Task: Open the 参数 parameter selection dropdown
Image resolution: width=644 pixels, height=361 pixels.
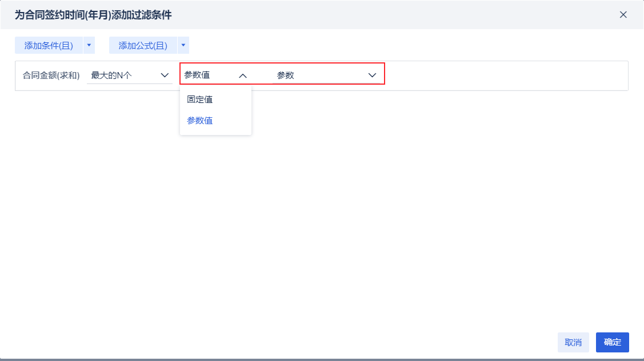Action: 326,76
